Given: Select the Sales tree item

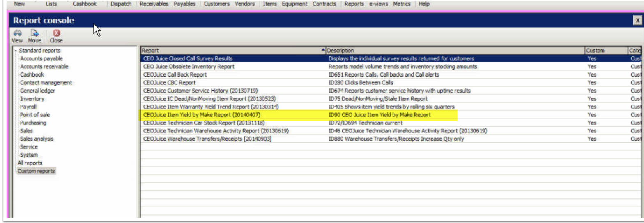Looking at the screenshot, I should point(26,131).
